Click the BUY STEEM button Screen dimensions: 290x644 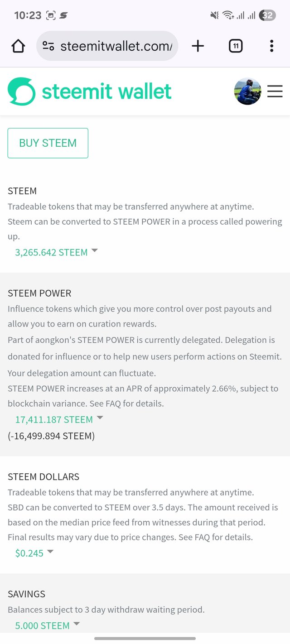point(48,143)
